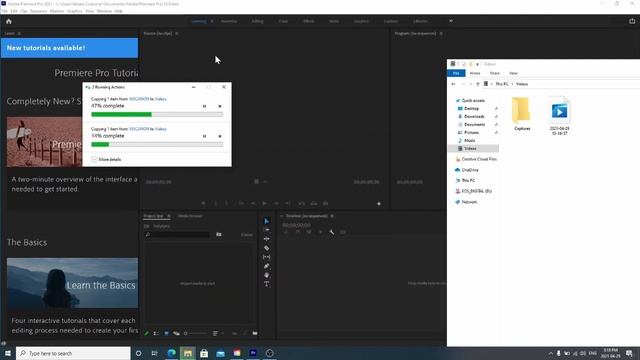The image size is (640, 360).
Task: Open the Mail app from taskbar
Action: pos(220,353)
